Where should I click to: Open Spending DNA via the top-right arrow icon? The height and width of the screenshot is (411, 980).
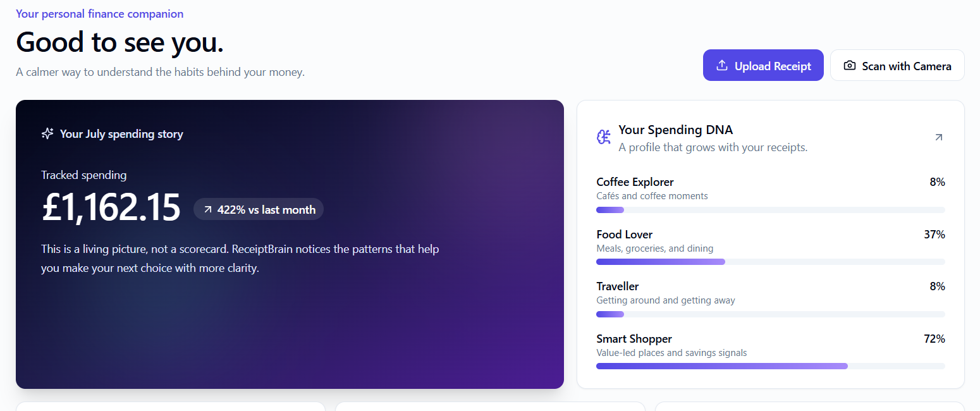(x=939, y=137)
